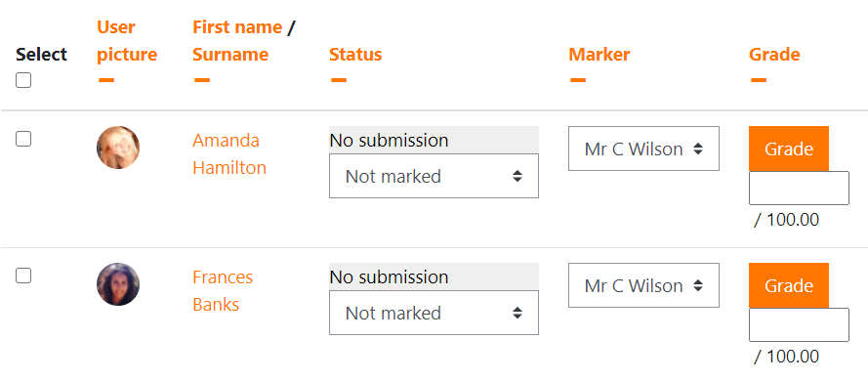
Task: Hide the First name / Surname column
Action: coord(202,80)
